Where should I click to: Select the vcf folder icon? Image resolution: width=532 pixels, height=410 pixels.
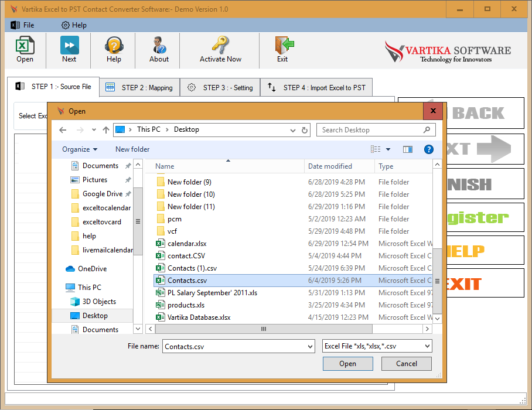[161, 231]
